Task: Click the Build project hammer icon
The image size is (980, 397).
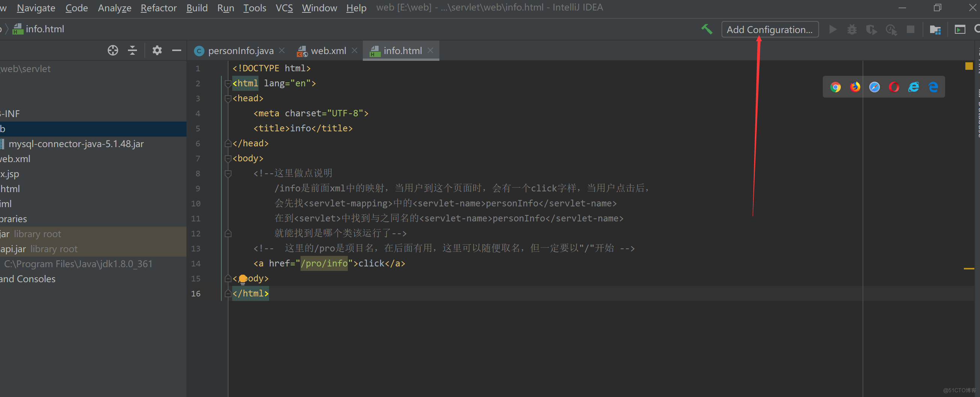Action: pos(706,29)
